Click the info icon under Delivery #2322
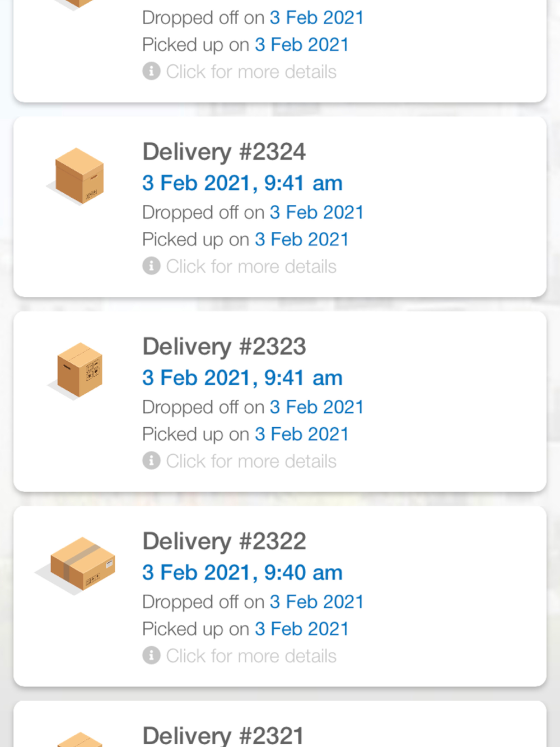560x747 pixels. [151, 656]
